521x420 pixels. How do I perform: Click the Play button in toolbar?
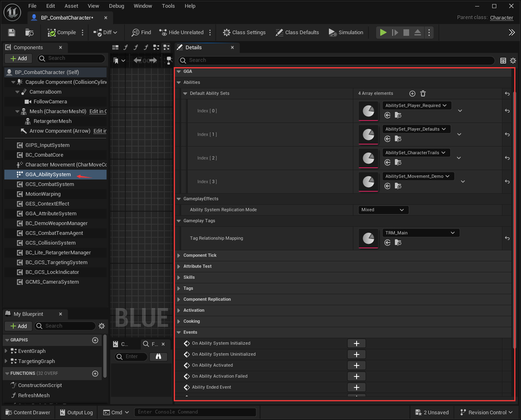[383, 32]
